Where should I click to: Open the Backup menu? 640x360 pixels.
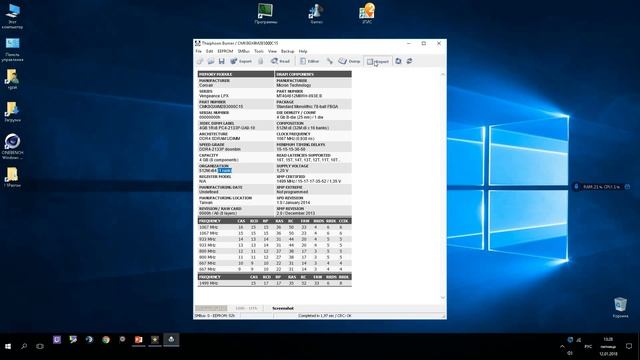(x=287, y=51)
